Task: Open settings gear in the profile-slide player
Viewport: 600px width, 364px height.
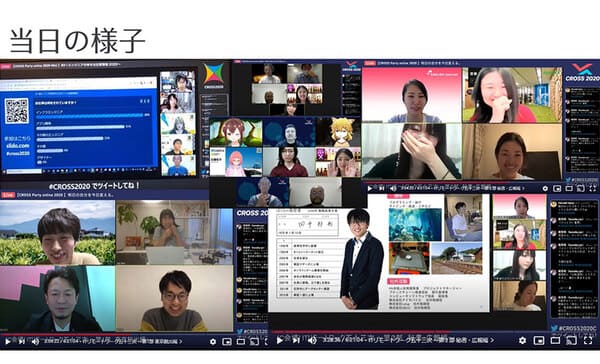Action: pos(522,340)
